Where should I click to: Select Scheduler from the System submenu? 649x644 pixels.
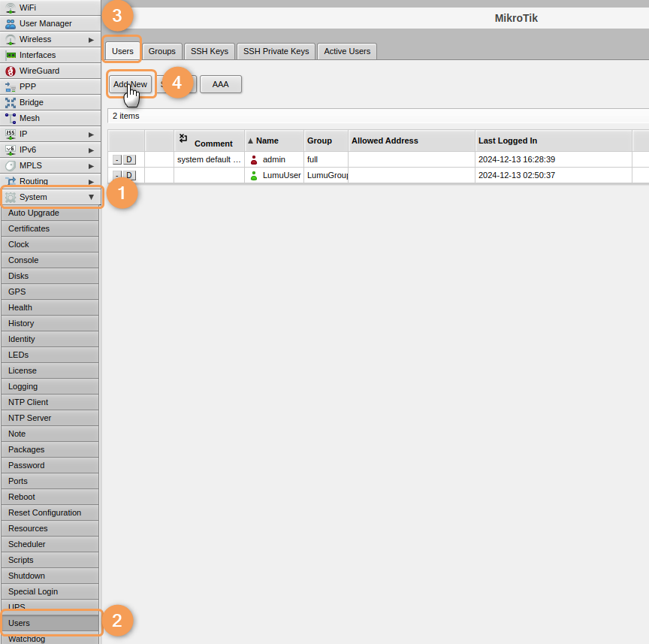pos(27,544)
